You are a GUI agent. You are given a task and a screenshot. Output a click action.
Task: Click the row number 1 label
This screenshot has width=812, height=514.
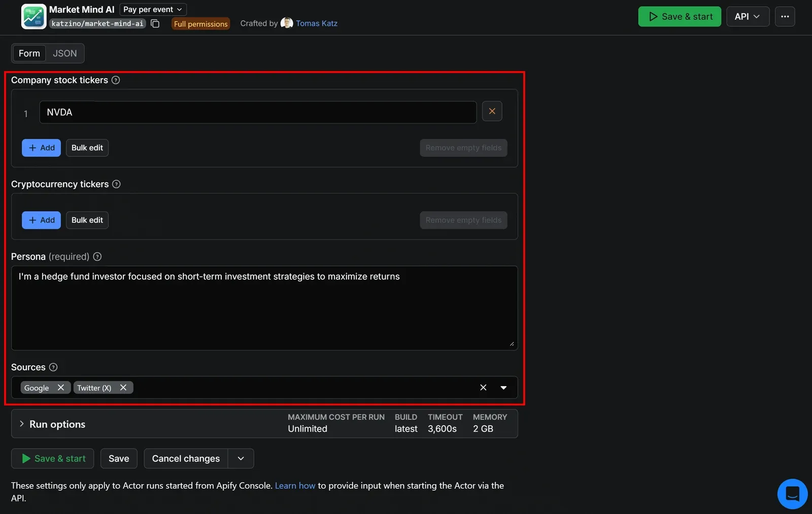[x=25, y=114]
